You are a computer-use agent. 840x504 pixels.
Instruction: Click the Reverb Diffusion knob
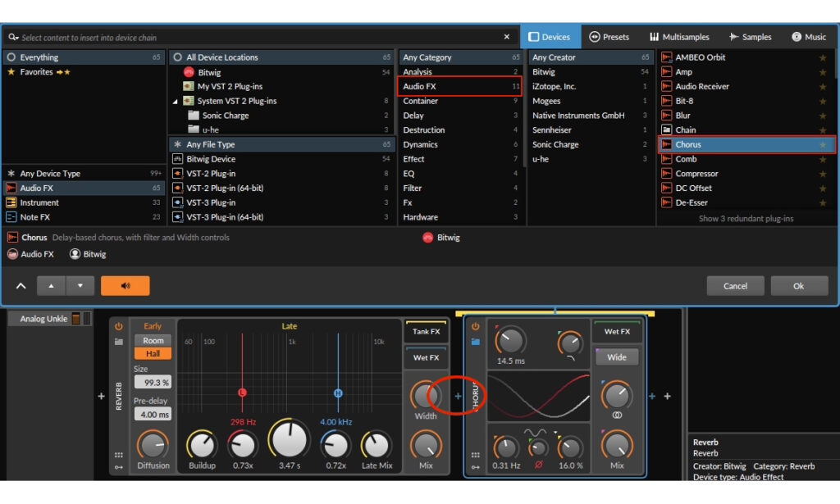tap(153, 445)
